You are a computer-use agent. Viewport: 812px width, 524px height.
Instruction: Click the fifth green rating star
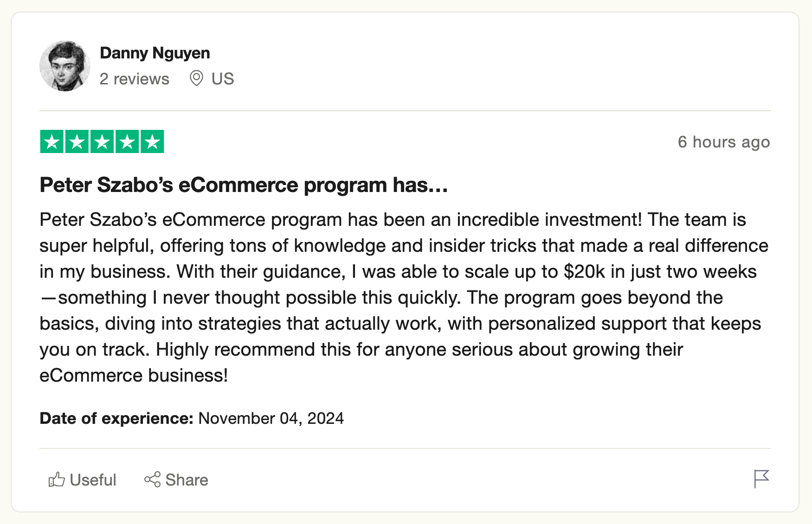tap(152, 141)
